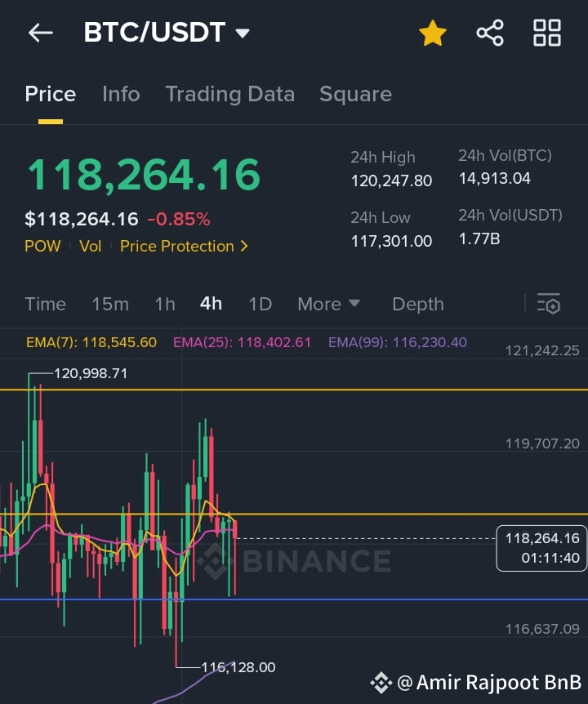This screenshot has height=704, width=588.
Task: Select the 1h chart interval
Action: pyautogui.click(x=165, y=304)
